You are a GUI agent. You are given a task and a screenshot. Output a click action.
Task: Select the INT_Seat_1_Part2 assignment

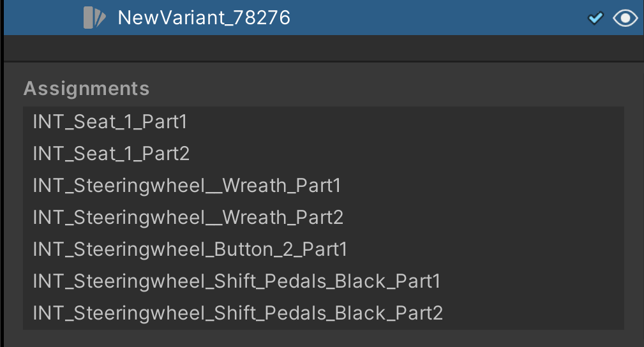(111, 154)
